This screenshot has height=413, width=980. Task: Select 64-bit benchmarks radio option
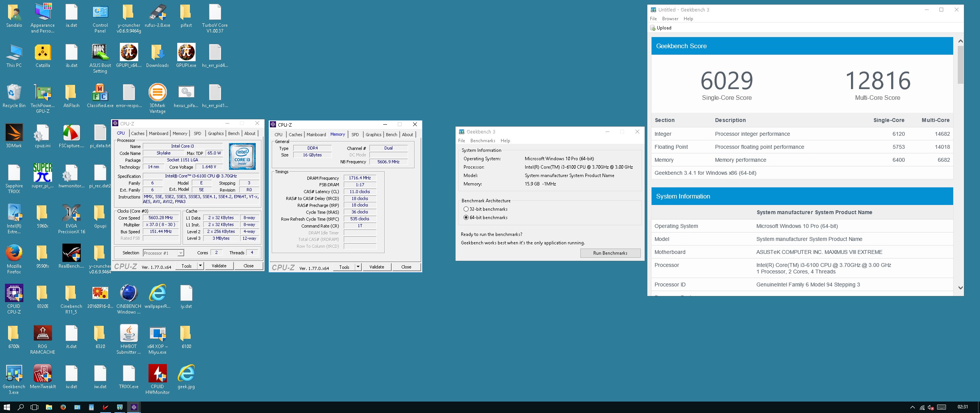pos(466,218)
